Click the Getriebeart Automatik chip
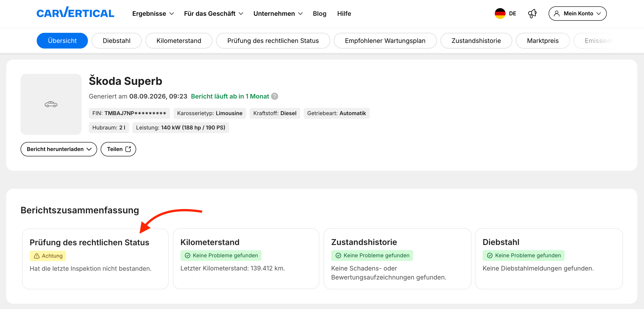644x309 pixels. (x=336, y=113)
